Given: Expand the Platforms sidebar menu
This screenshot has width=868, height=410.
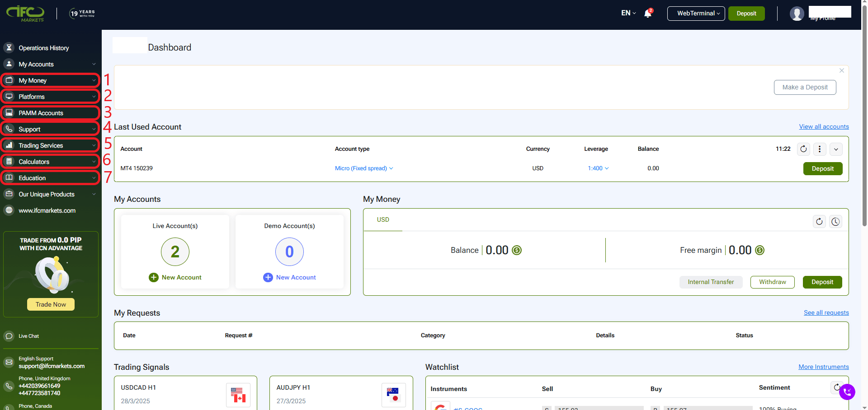Looking at the screenshot, I should pyautogui.click(x=94, y=97).
